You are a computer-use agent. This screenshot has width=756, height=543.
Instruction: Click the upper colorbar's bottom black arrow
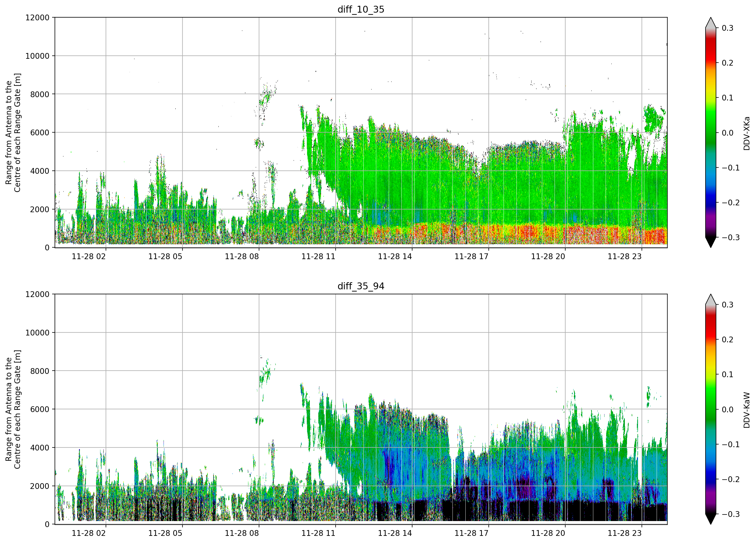711,242
